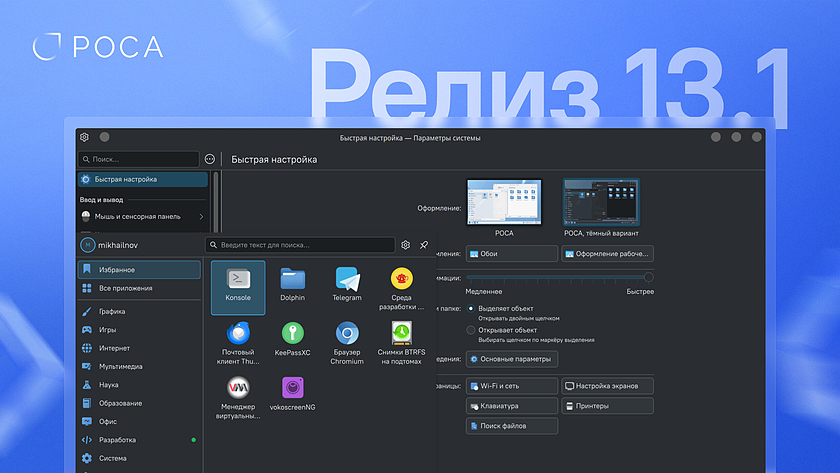Image resolution: width=840 pixels, height=473 pixels.
Task: Click the pin icon in launcher
Action: point(424,245)
